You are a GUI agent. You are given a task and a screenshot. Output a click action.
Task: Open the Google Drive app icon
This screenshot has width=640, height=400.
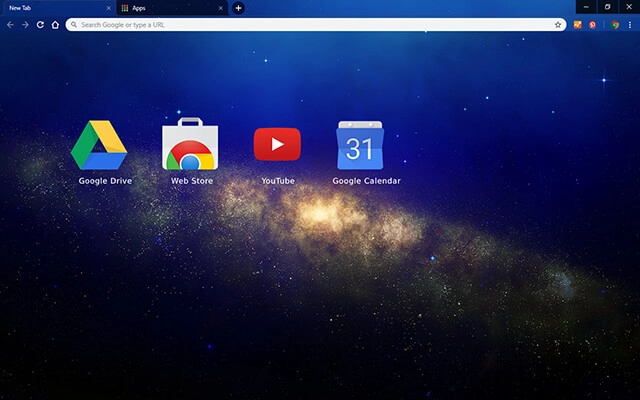[x=99, y=145]
